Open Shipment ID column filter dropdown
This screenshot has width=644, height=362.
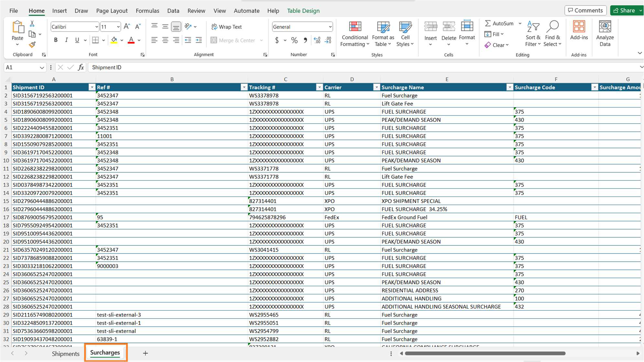[x=92, y=87]
